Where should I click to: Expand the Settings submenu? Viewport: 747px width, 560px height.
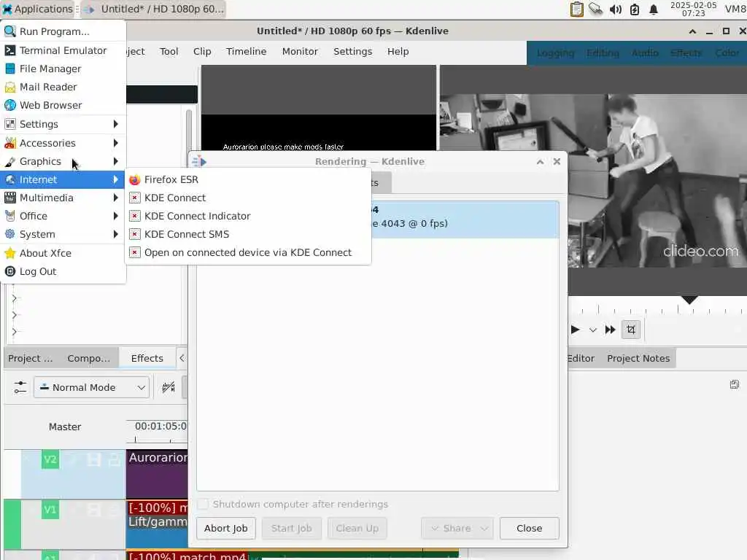(x=63, y=124)
